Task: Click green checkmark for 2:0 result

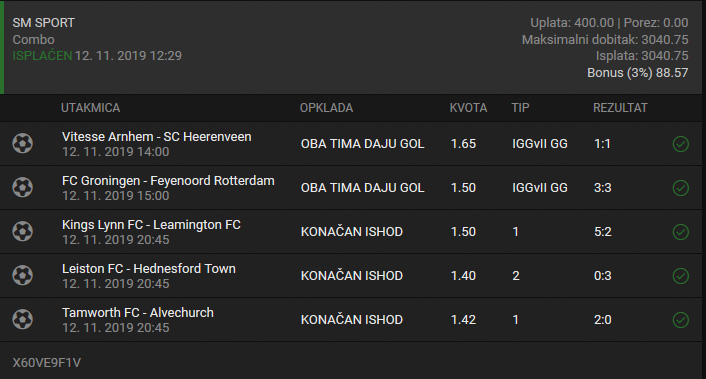Action: point(680,320)
